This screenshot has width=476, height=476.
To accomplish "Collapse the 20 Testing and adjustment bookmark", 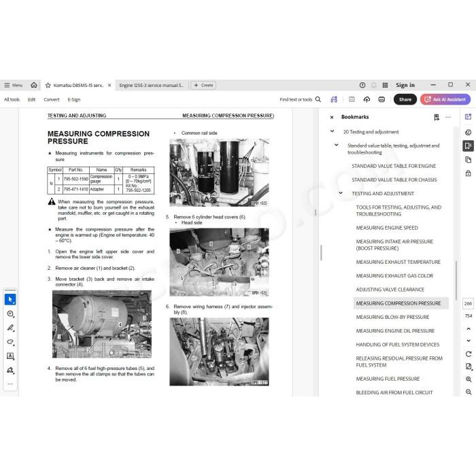I will 332,131.
